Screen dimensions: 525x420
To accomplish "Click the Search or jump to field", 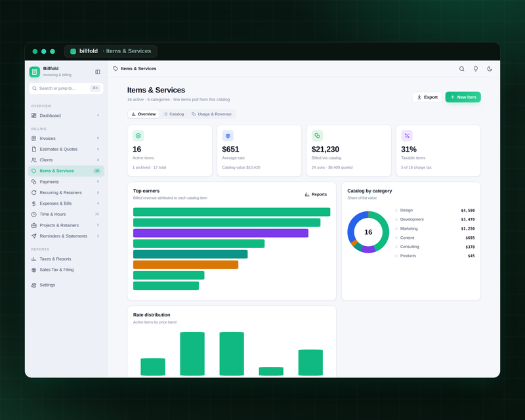I will coord(66,89).
